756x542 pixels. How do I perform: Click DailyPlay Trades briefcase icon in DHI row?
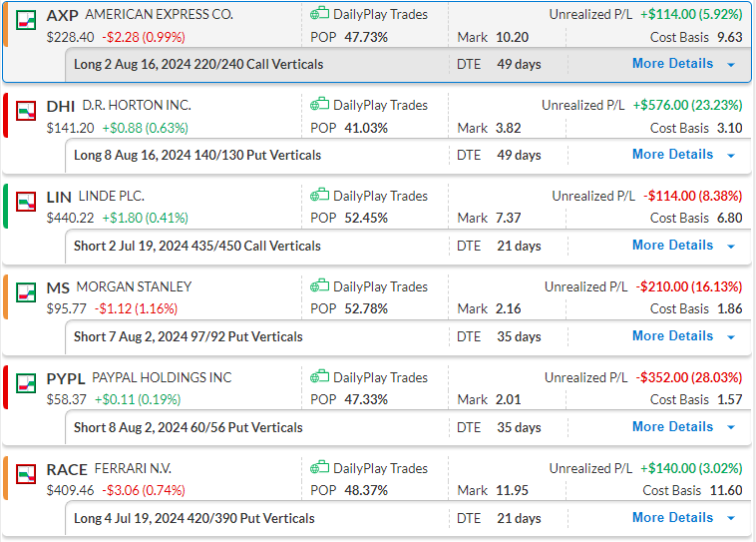319,104
